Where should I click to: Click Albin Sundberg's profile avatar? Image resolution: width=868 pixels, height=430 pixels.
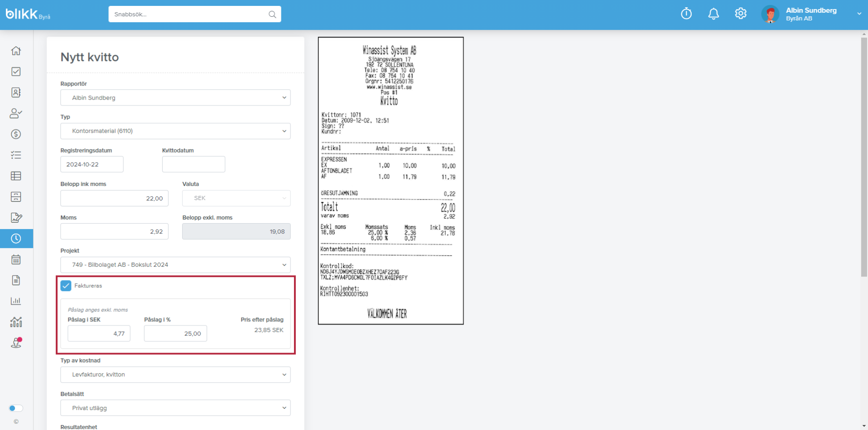(x=770, y=14)
